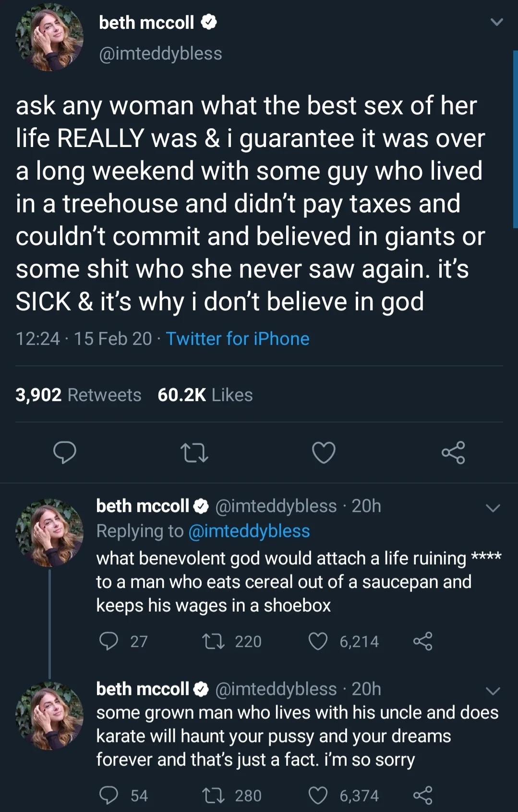View the 3,902 Retweets list

pyautogui.click(x=78, y=395)
